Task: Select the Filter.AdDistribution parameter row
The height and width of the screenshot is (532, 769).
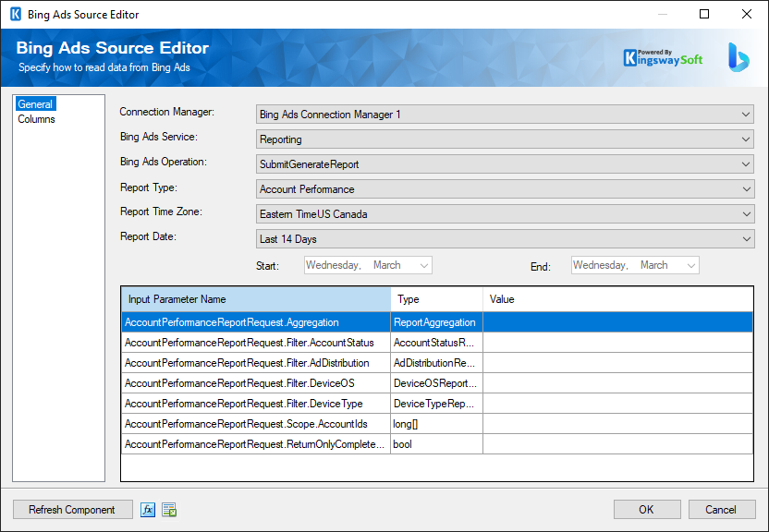Action: 437,363
